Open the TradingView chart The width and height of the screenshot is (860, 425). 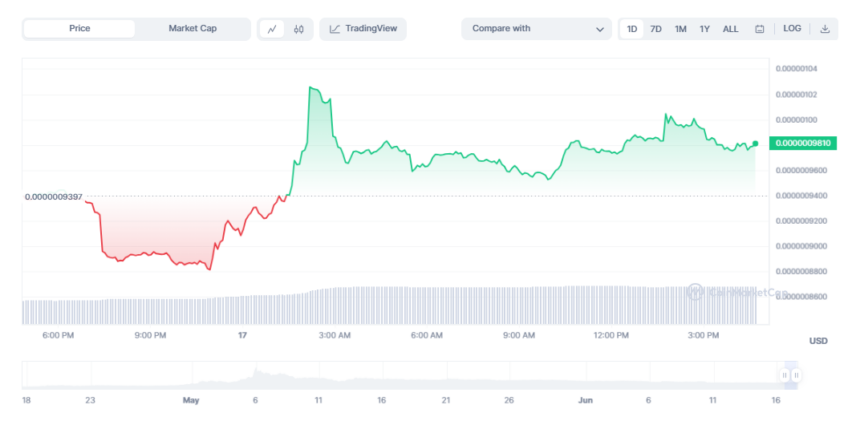363,29
